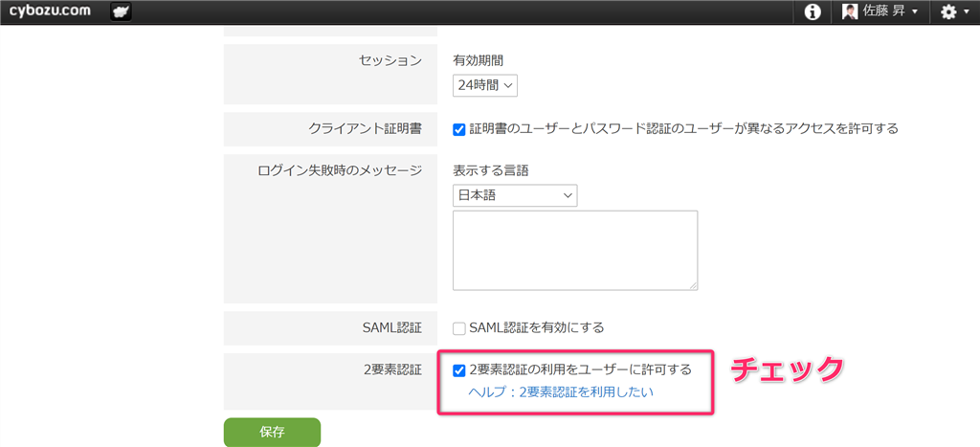Click the SAML認証 row label
The image size is (980, 447).
[x=392, y=327]
